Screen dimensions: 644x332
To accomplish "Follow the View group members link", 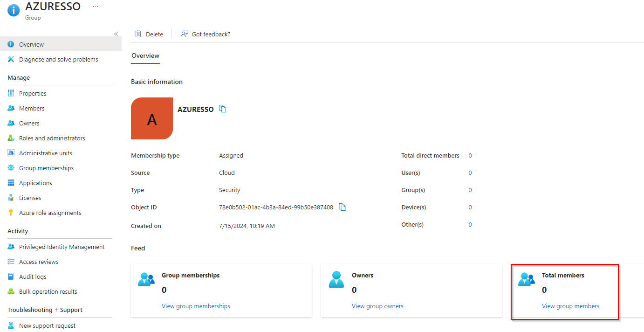I will click(x=570, y=306).
